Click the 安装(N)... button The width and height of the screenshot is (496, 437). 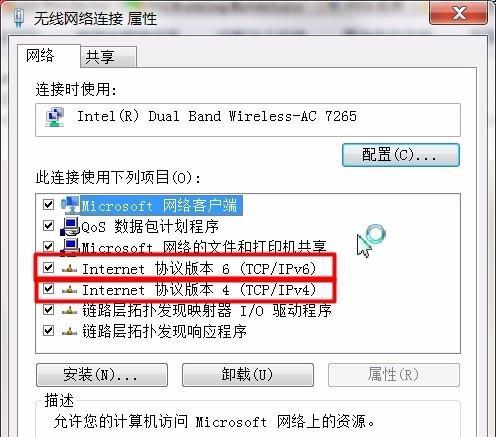(102, 375)
